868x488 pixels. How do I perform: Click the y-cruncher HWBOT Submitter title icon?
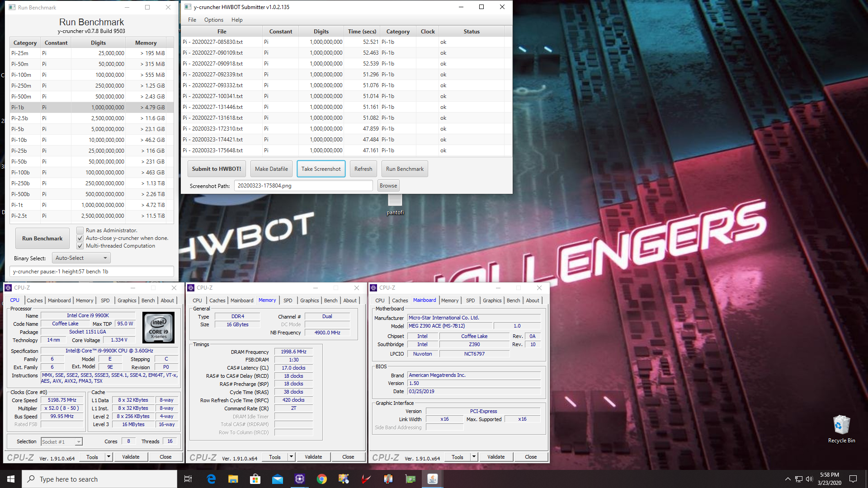(188, 7)
